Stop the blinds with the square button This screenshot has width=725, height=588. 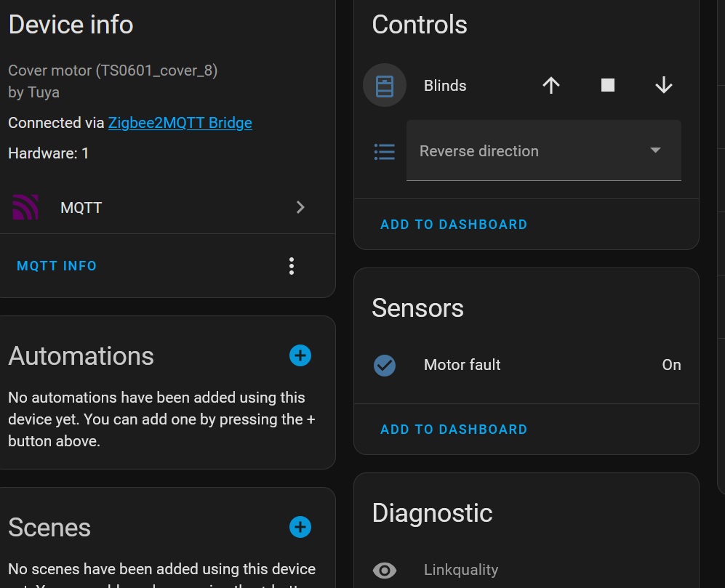pyautogui.click(x=607, y=85)
